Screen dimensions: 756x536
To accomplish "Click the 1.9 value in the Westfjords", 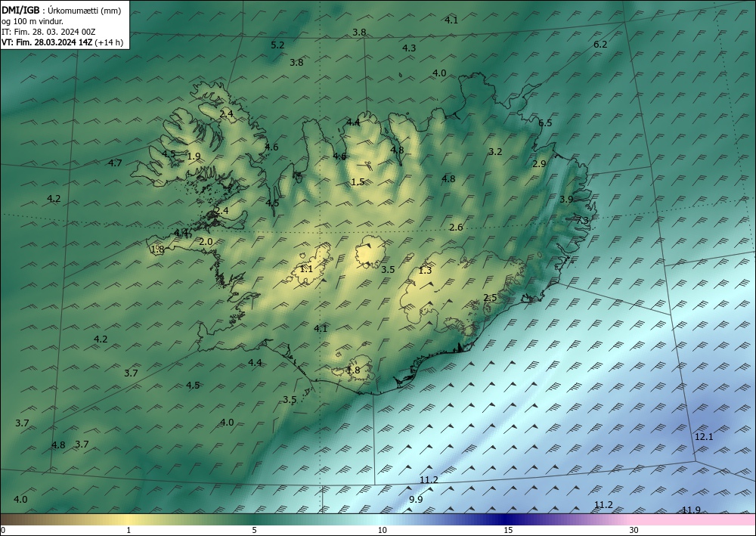I will (194, 156).
